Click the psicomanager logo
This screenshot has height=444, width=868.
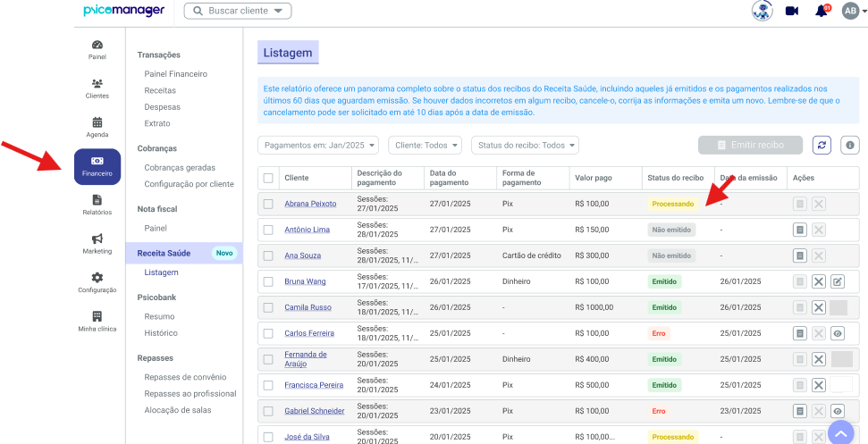pyautogui.click(x=124, y=11)
